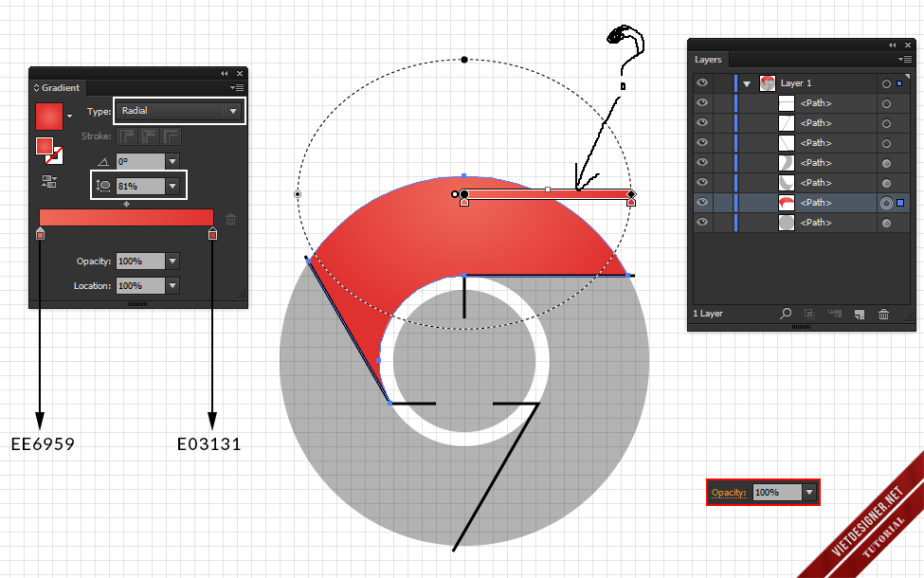The image size is (924, 578).
Task: Click the orange Opacity link in control bar
Action: point(729,493)
